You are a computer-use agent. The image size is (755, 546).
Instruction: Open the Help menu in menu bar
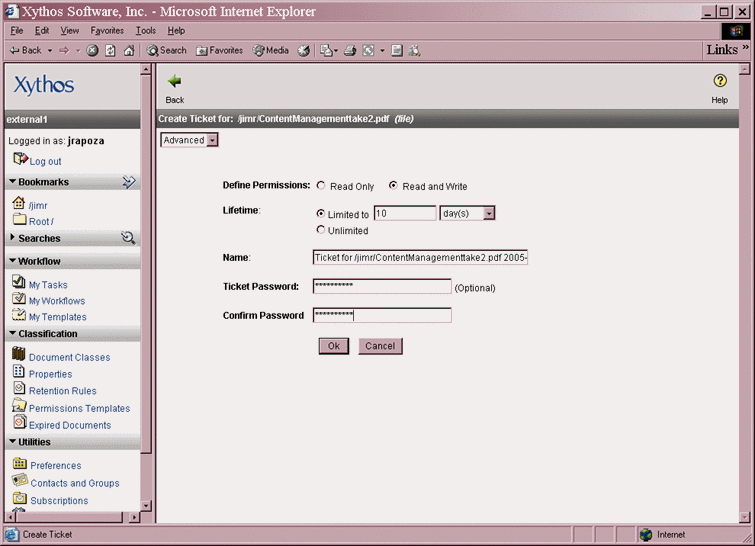pyautogui.click(x=176, y=30)
